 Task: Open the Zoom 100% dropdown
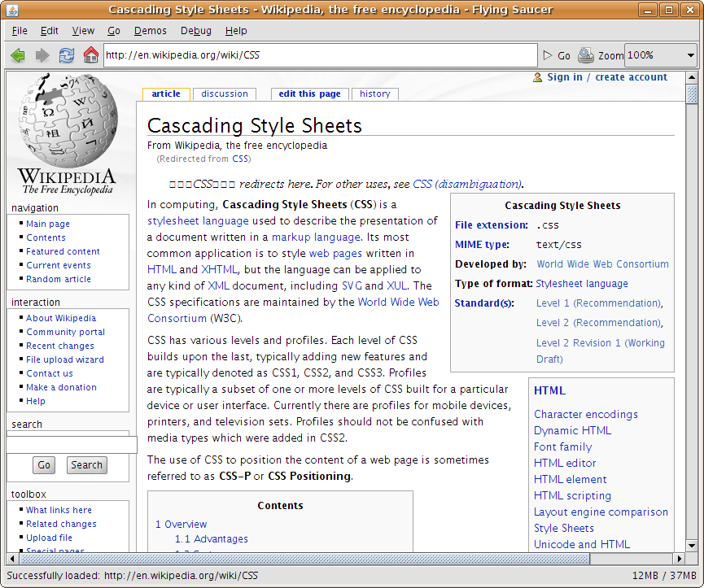661,55
